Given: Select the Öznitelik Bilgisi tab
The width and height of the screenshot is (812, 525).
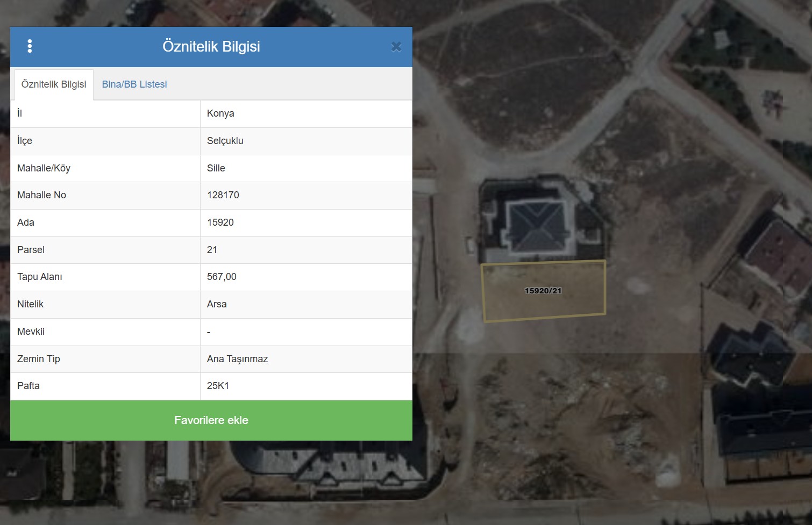Looking at the screenshot, I should (54, 84).
